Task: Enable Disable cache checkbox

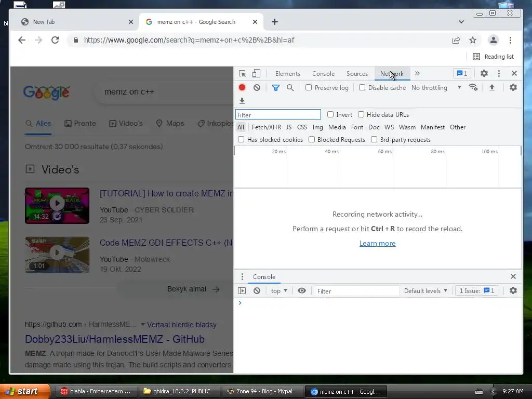Action: (x=362, y=87)
